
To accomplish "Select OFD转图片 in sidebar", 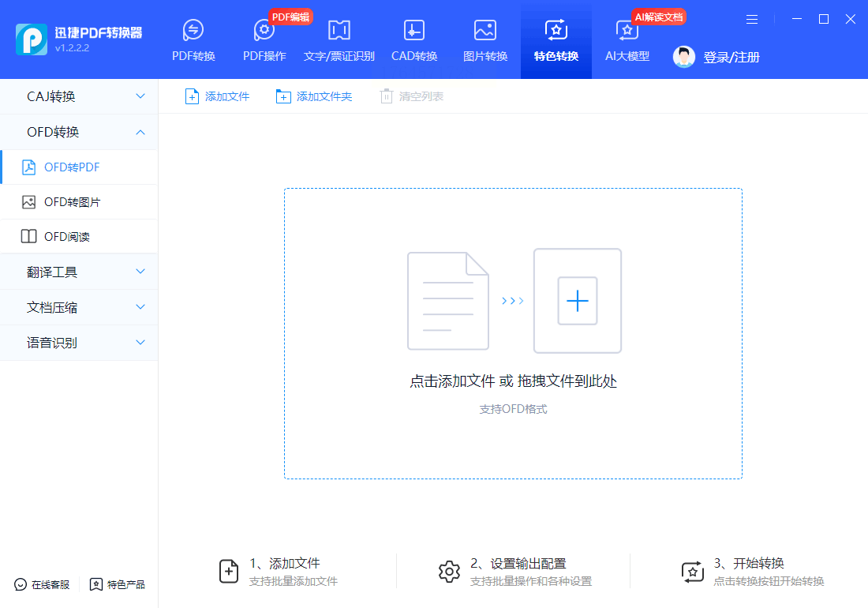I will click(79, 201).
